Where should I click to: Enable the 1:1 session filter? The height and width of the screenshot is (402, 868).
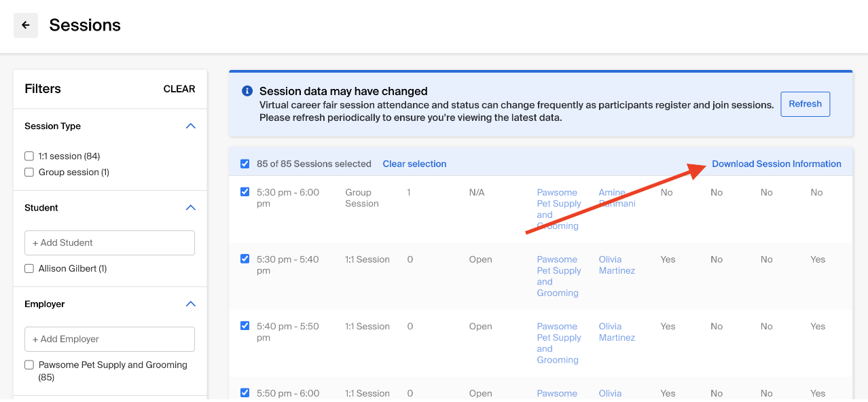(29, 156)
